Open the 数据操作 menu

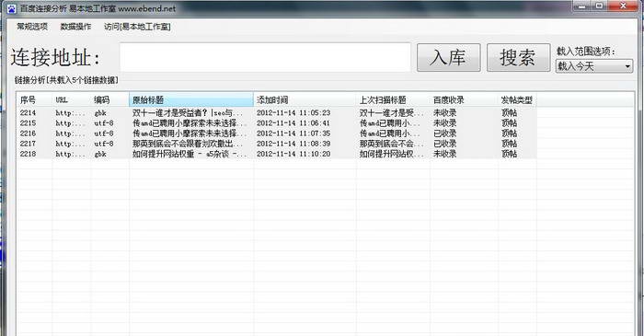(75, 27)
